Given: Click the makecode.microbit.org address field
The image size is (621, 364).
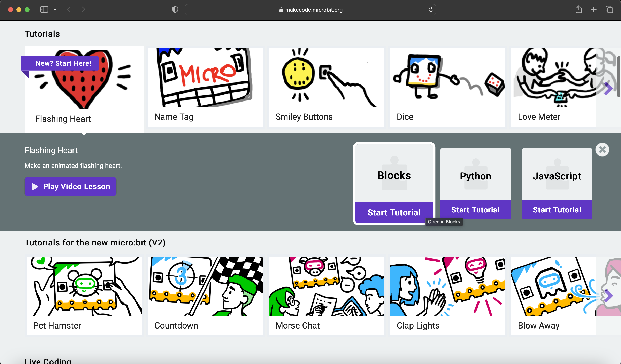Looking at the screenshot, I should [x=310, y=10].
